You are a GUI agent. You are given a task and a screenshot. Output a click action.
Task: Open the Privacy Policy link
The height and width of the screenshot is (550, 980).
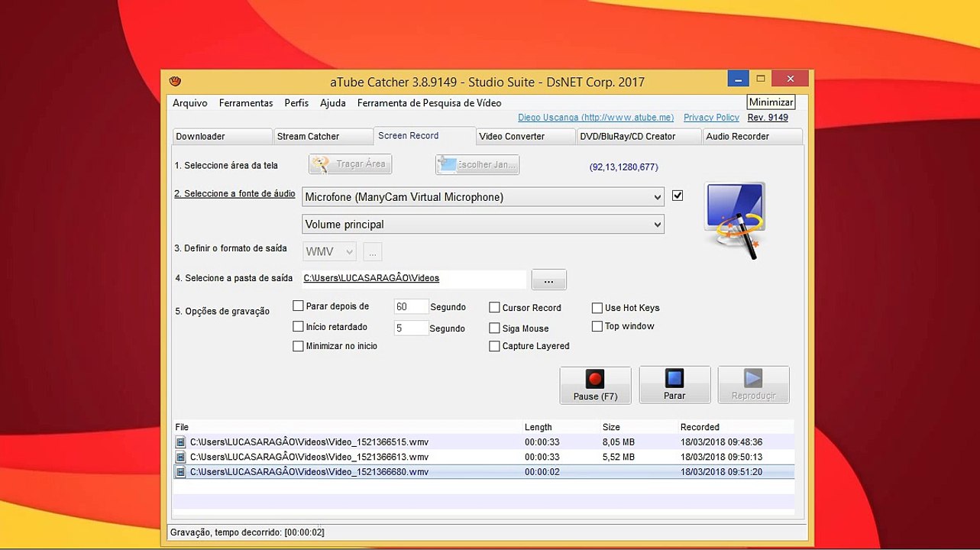pyautogui.click(x=711, y=118)
